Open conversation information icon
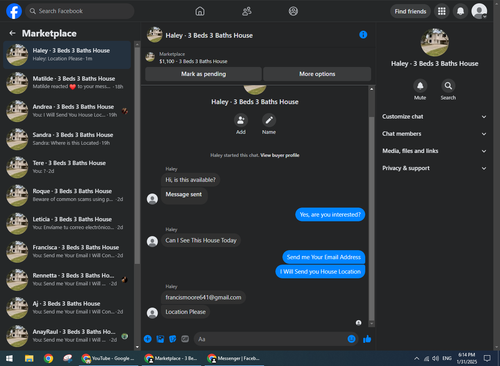The image size is (500, 366). pyautogui.click(x=363, y=35)
